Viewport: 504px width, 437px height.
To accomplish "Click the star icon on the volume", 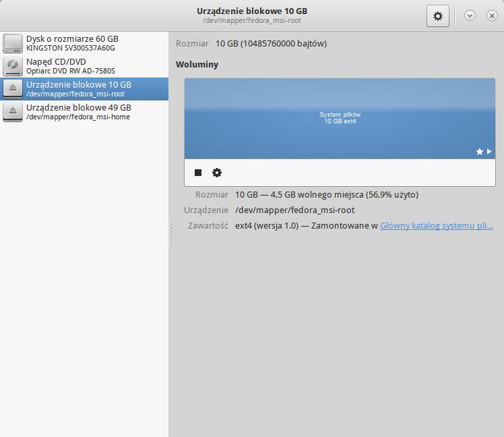I will coord(480,152).
